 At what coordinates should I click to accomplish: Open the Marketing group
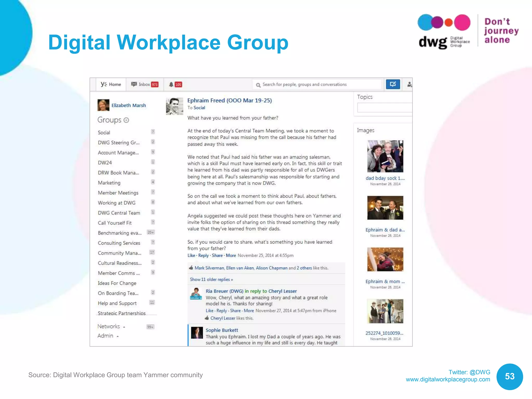109,183
